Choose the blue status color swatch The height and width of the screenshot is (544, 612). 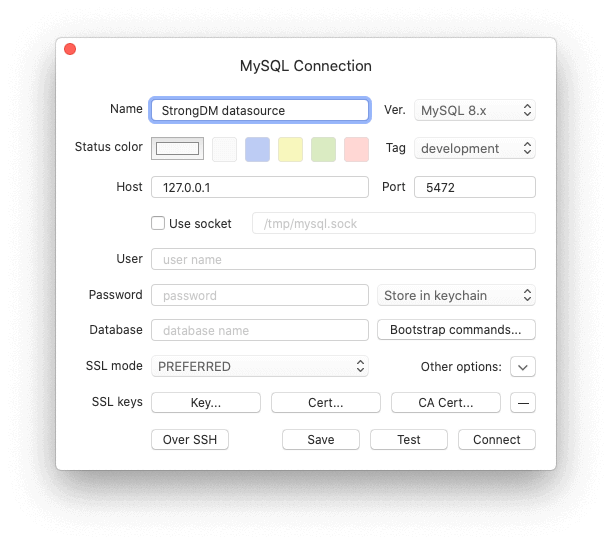click(257, 149)
